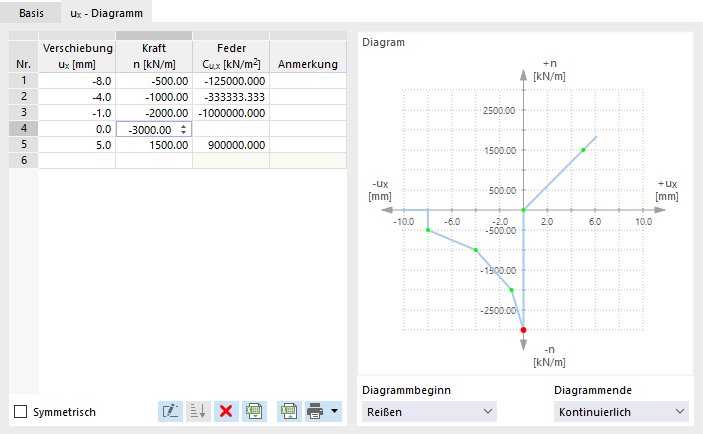Click the Nr. column header
Screen dimensions: 703x434
click(24, 56)
